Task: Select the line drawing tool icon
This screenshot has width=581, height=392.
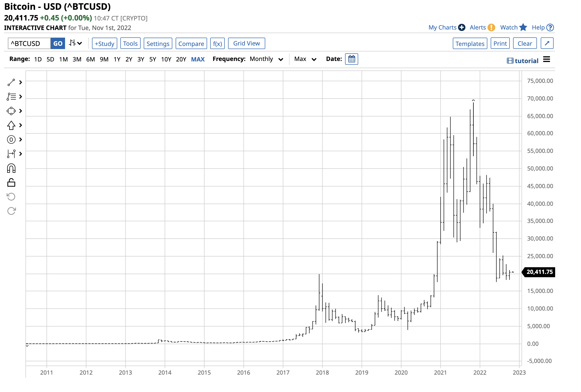Action: tap(11, 82)
